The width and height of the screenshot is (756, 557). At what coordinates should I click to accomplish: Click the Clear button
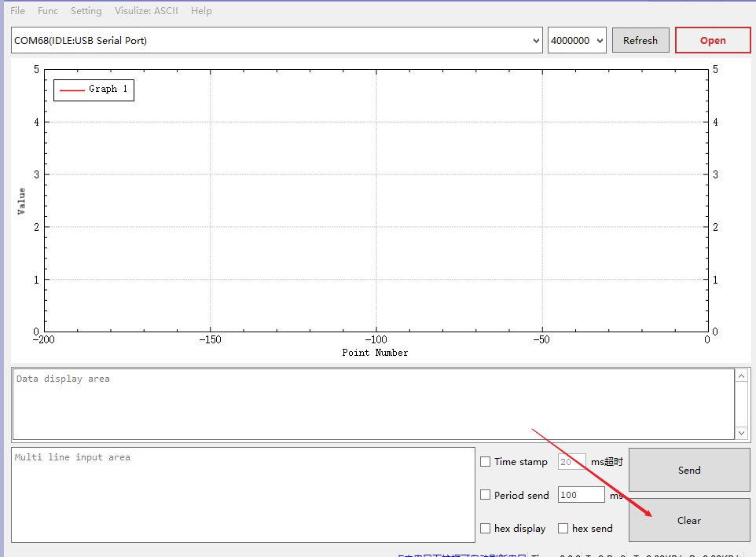coord(689,520)
